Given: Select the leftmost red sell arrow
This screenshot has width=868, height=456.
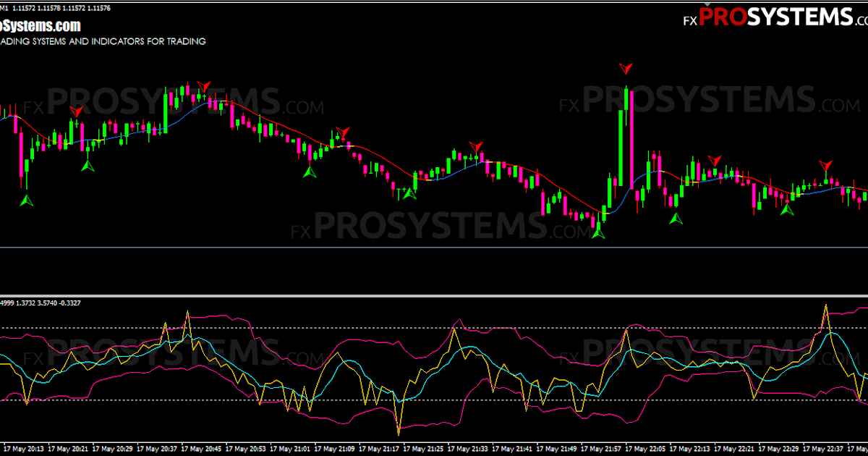Looking at the screenshot, I should (76, 111).
